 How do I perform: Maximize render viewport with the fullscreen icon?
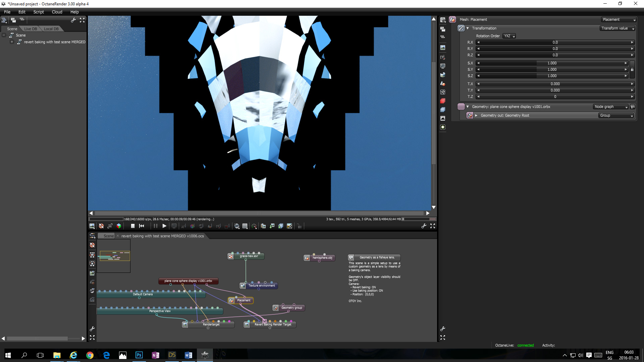(x=433, y=226)
